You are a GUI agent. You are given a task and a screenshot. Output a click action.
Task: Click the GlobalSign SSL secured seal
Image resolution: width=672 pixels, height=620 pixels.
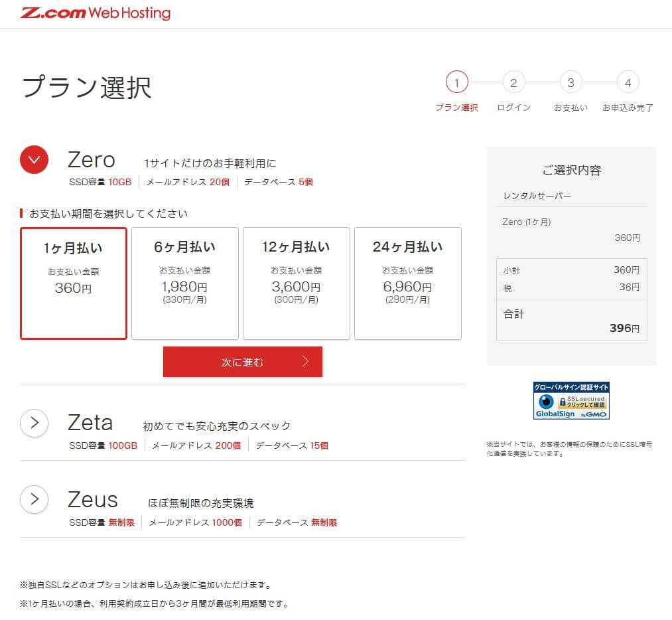tap(571, 400)
